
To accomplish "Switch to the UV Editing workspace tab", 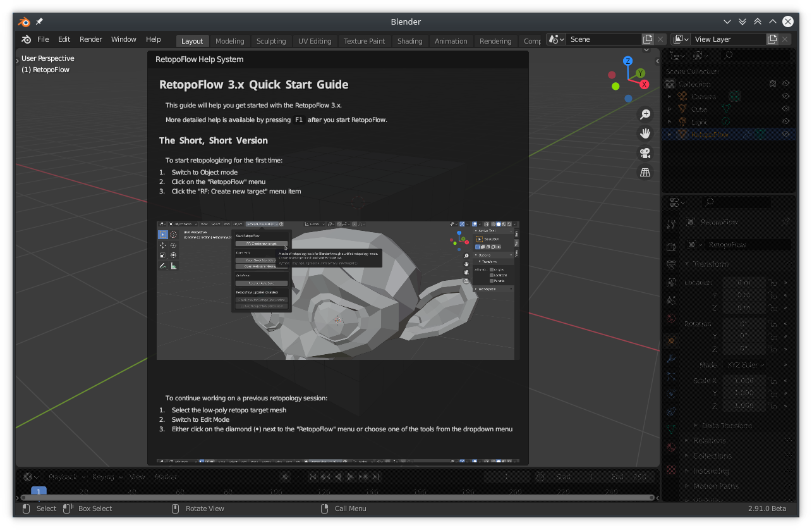I will point(314,41).
